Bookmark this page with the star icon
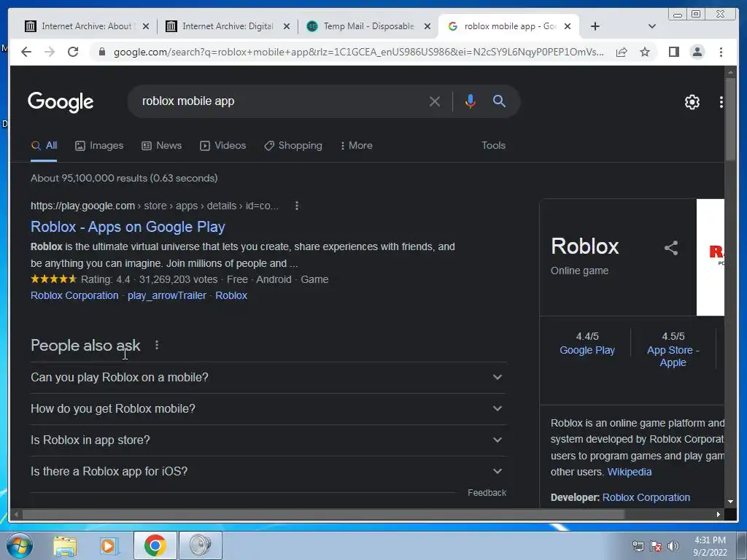 click(x=645, y=52)
